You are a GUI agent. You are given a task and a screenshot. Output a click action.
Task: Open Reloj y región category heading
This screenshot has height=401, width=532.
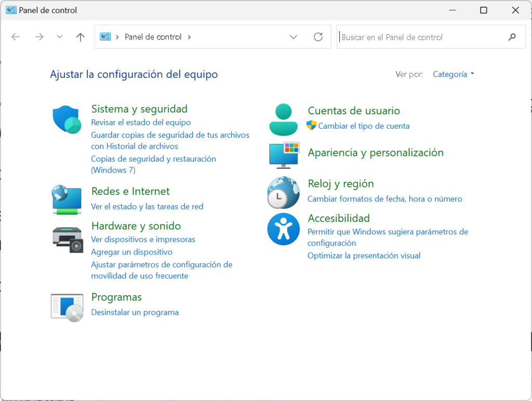[341, 183]
